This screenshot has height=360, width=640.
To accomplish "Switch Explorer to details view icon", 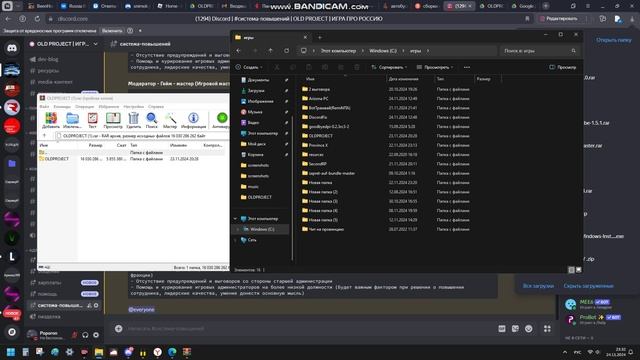I will point(571,270).
